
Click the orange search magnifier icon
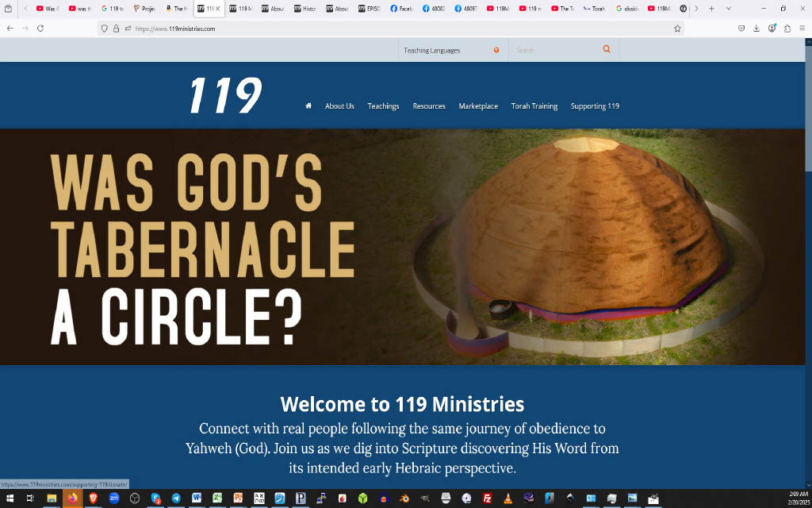point(607,49)
